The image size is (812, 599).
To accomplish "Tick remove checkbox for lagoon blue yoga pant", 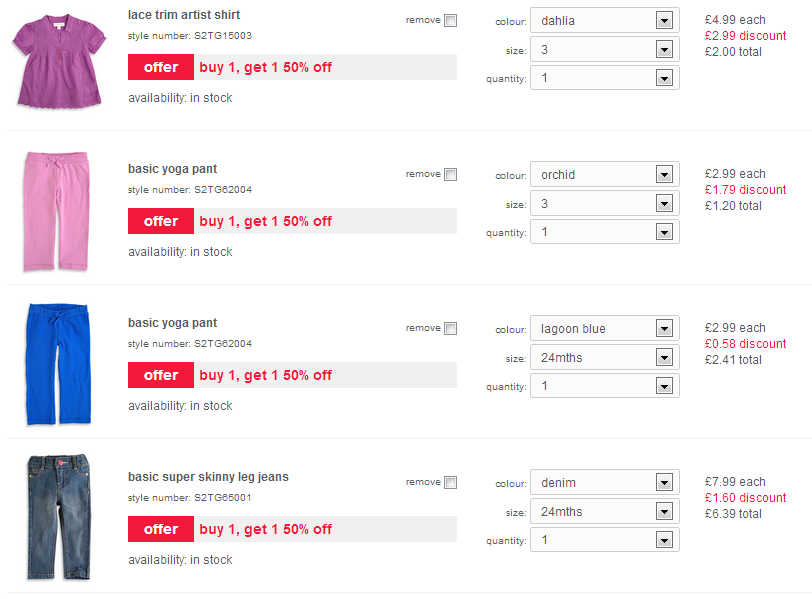I will pyautogui.click(x=451, y=328).
